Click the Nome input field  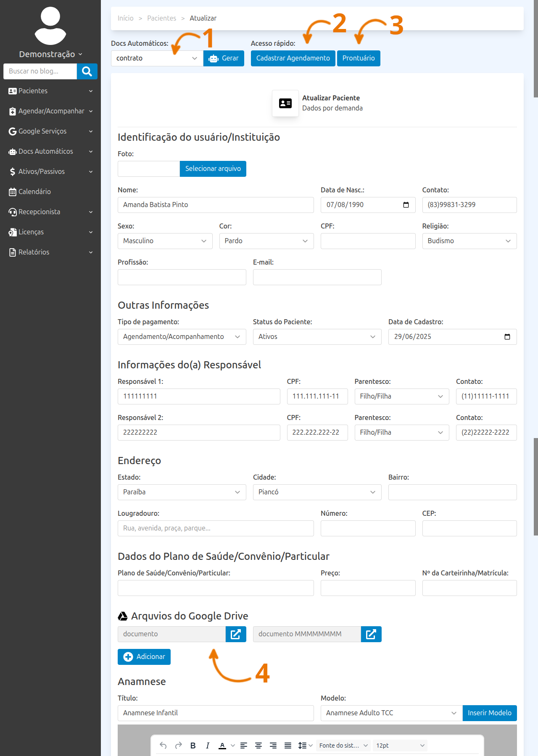coord(216,205)
